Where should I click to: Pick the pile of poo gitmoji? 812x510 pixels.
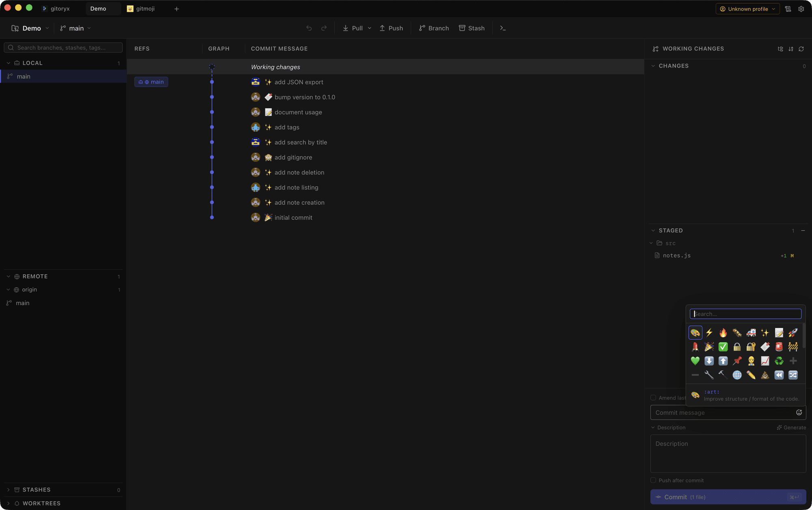pos(765,375)
